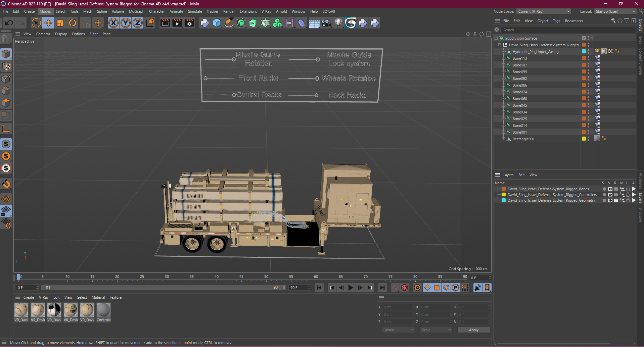The width and height of the screenshot is (644, 347).
Task: Collapse the Subdivision Surface object
Action: click(496, 38)
